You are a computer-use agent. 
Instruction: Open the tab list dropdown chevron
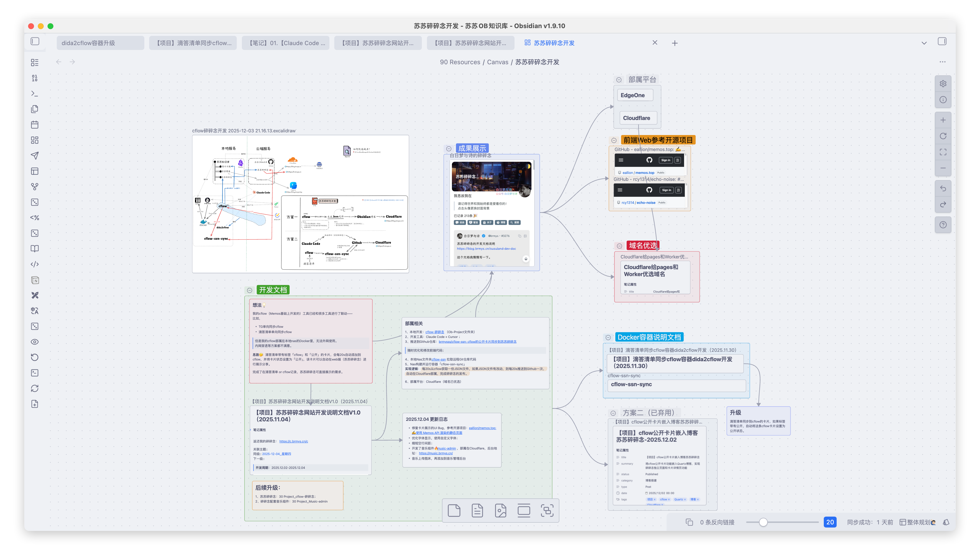point(924,43)
